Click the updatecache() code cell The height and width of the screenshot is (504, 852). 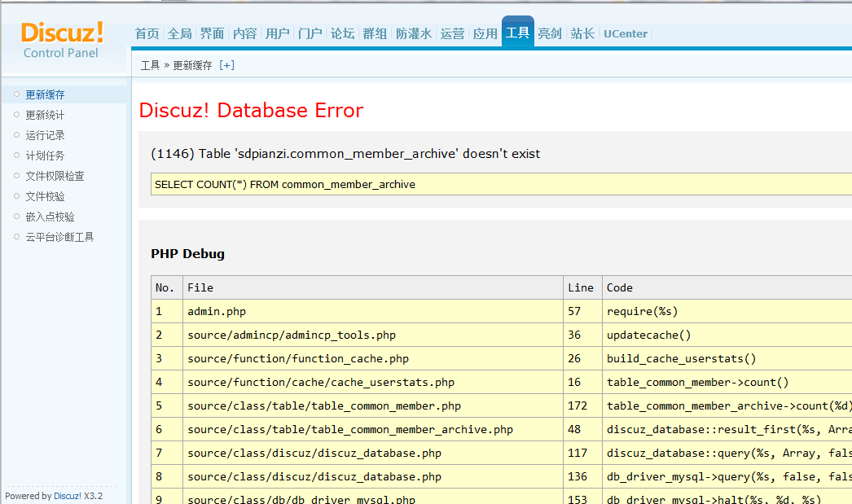pos(727,335)
